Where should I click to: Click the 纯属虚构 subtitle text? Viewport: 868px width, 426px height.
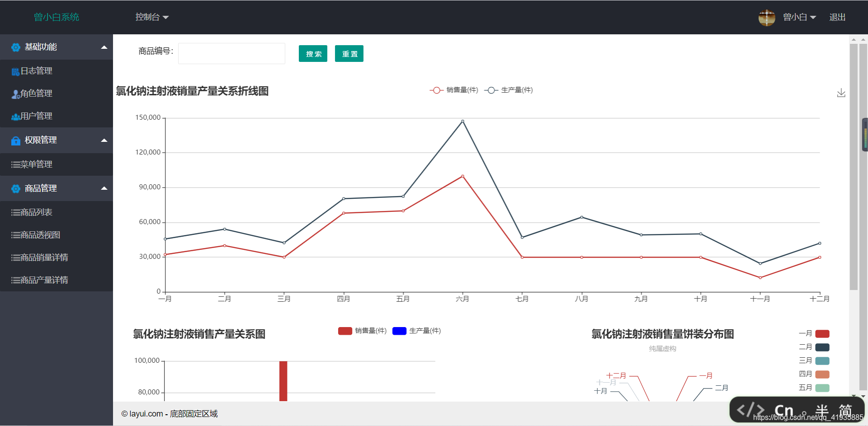click(662, 349)
